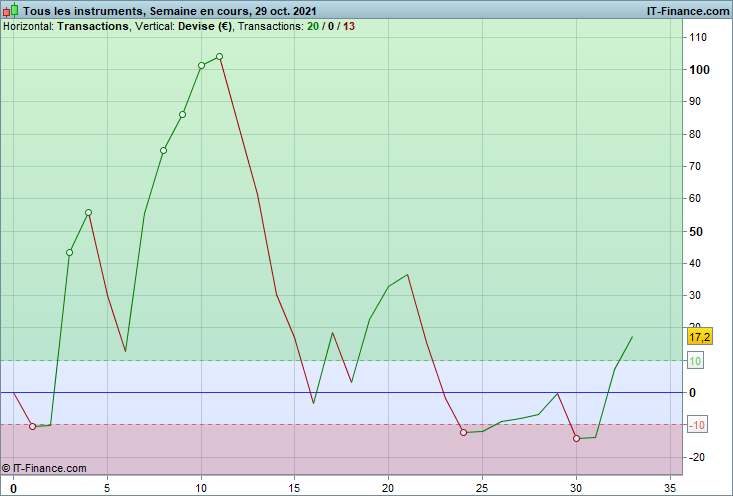This screenshot has width=733, height=496.
Task: Select the circle marker at transaction 10 near 100
Action: click(201, 65)
